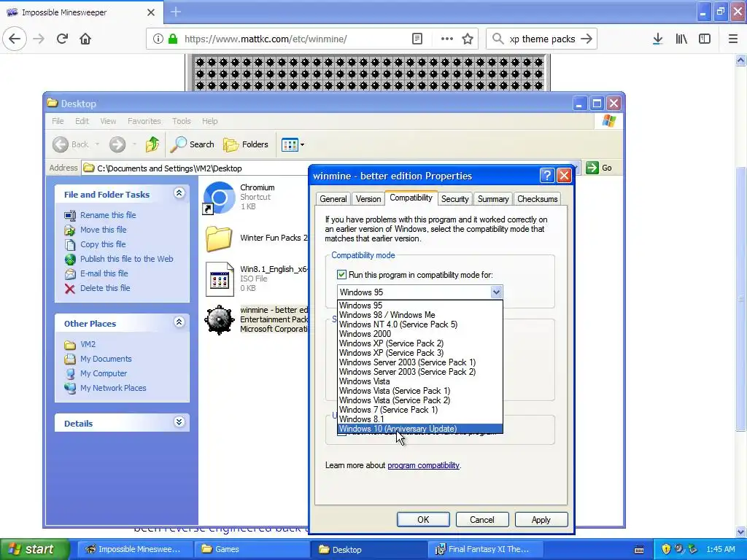
Task: Toggle Firefox reader view icon
Action: pyautogui.click(x=417, y=39)
